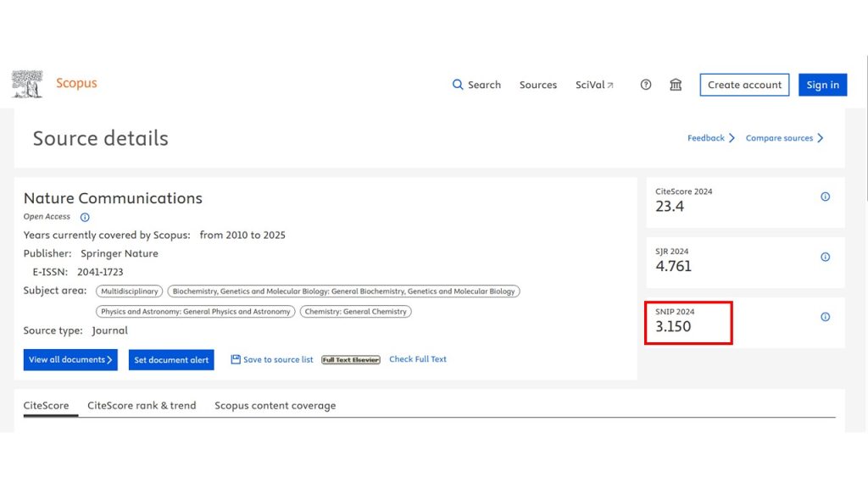This screenshot has width=868, height=488.
Task: Open SJR 2024 info icon
Action: point(825,257)
